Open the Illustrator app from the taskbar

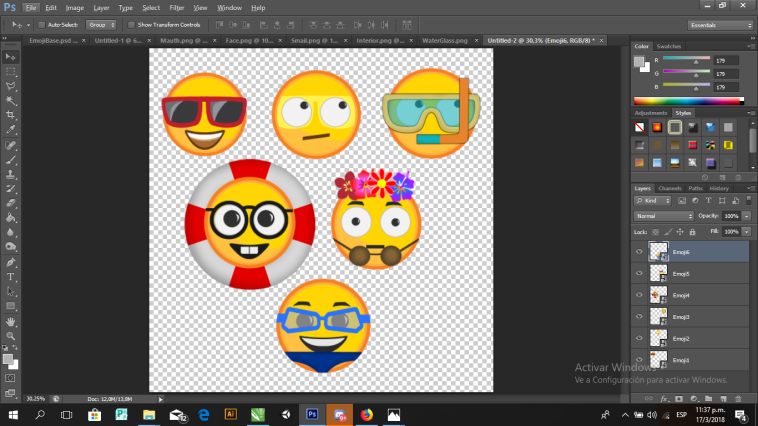tap(230, 413)
